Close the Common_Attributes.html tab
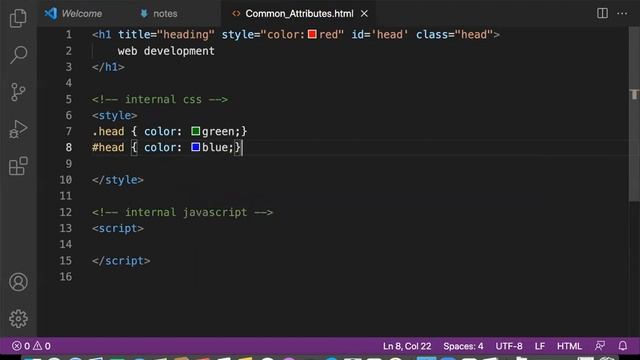640x360 pixels. pyautogui.click(x=364, y=13)
